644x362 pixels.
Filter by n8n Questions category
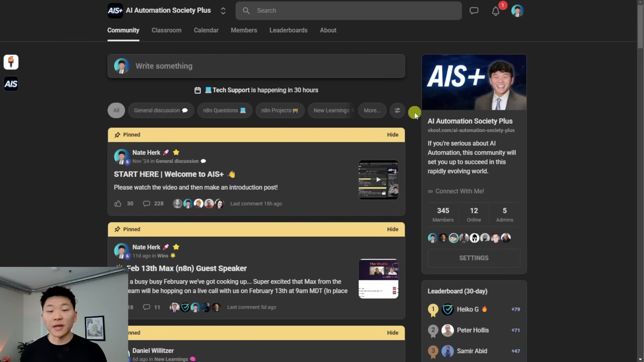225,111
